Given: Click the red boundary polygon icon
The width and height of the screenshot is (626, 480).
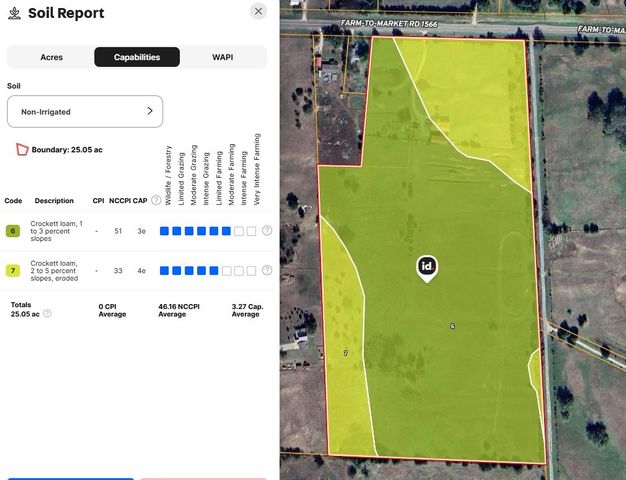Looking at the screenshot, I should pos(20,150).
